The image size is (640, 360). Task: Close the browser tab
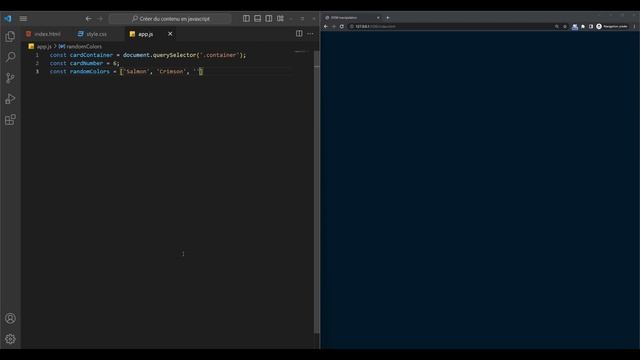click(378, 18)
